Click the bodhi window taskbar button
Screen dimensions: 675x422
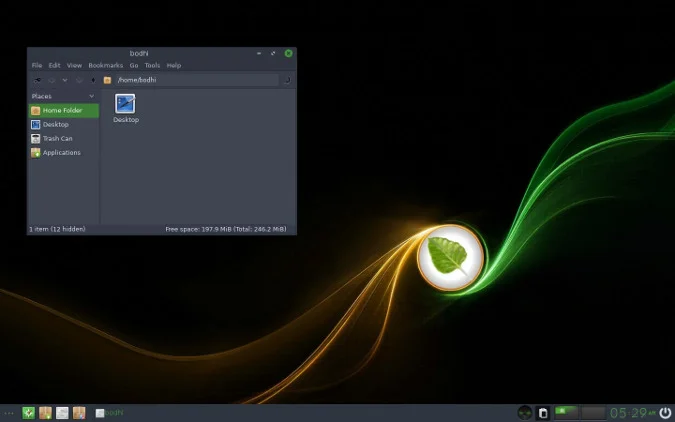(110, 412)
